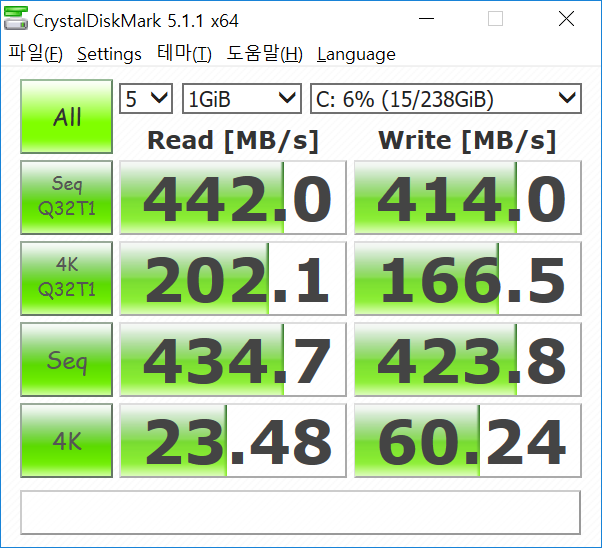The image size is (602, 548).
Task: Select the 4K write result 60.24
Action: pos(468,440)
